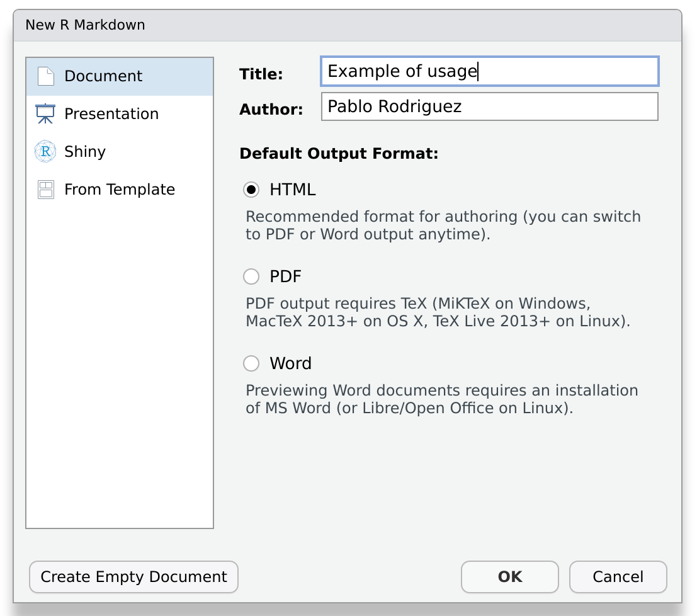The image size is (697, 616).
Task: Click the blank page Document icon
Action: pyautogui.click(x=46, y=76)
